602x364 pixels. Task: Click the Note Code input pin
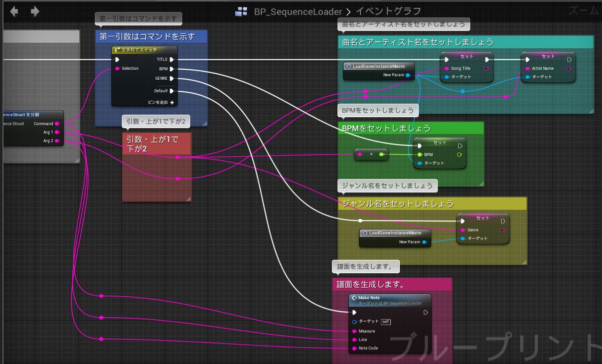355,348
